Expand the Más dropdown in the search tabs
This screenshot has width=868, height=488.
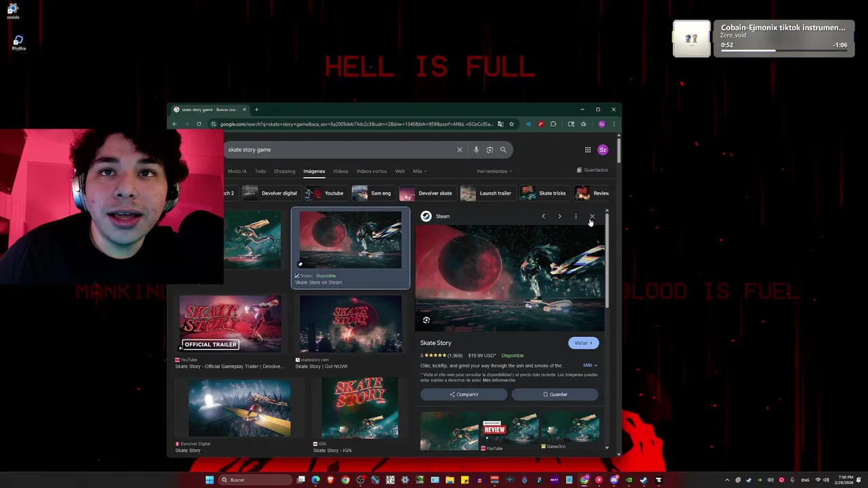[420, 171]
